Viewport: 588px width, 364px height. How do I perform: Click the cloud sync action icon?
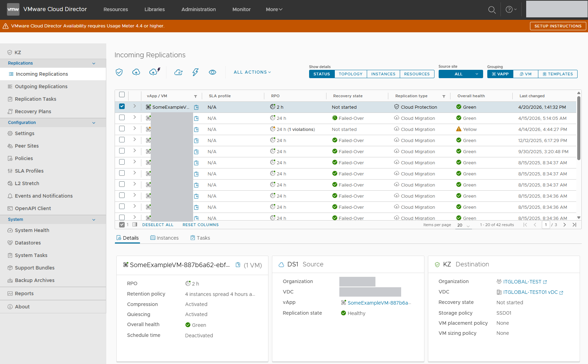[179, 72]
